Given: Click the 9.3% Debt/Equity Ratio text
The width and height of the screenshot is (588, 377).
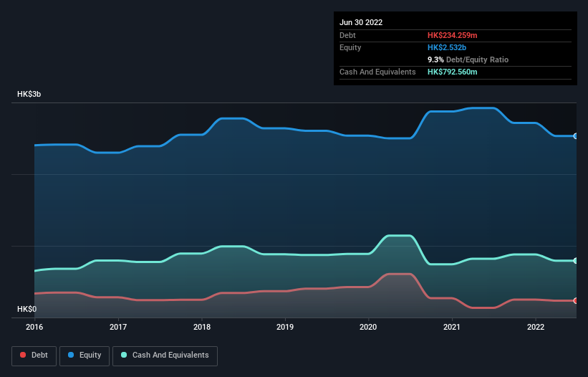Looking at the screenshot, I should pyautogui.click(x=468, y=59).
